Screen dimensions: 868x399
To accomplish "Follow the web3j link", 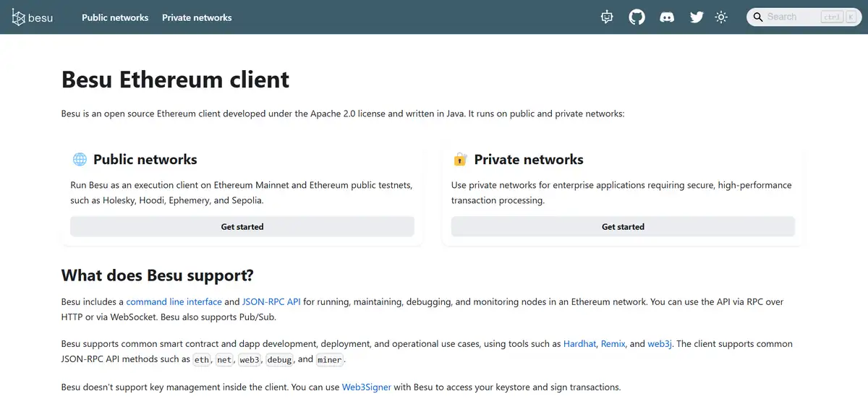I will pos(660,344).
